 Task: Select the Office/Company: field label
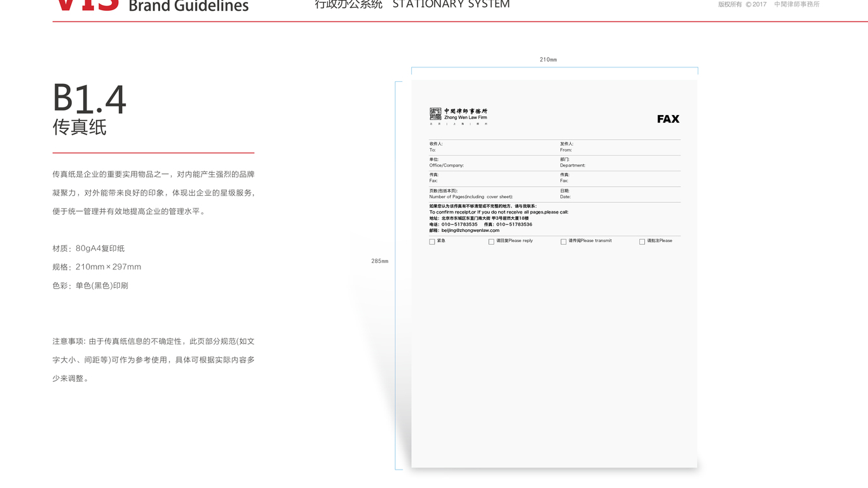447,165
